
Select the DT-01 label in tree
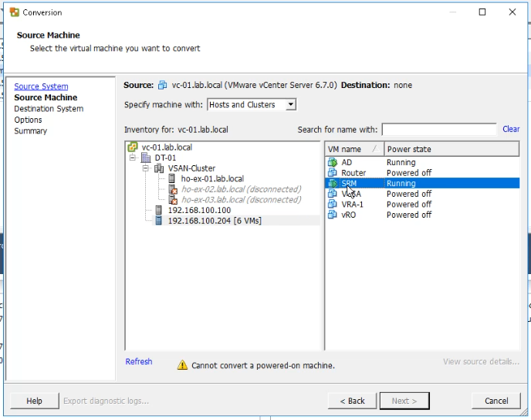[x=165, y=157]
